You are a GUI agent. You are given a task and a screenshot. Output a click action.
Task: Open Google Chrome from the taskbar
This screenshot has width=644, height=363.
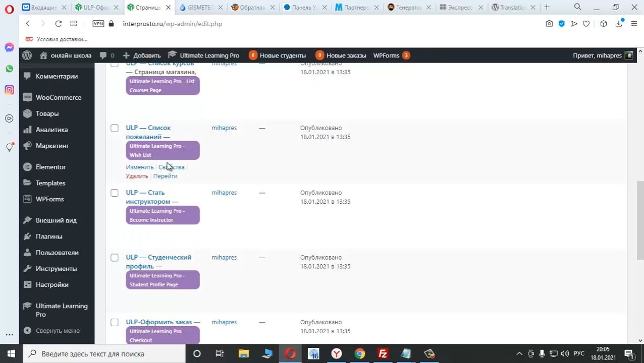359,354
